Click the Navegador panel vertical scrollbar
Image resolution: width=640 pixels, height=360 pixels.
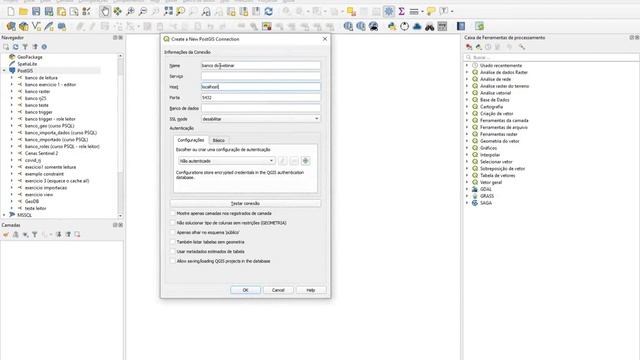pos(120,136)
